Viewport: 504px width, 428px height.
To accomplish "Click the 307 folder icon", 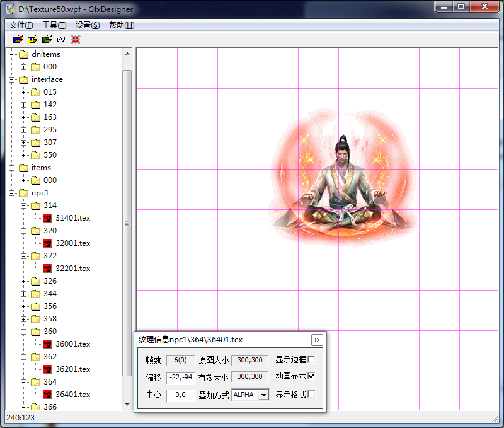I will (35, 142).
